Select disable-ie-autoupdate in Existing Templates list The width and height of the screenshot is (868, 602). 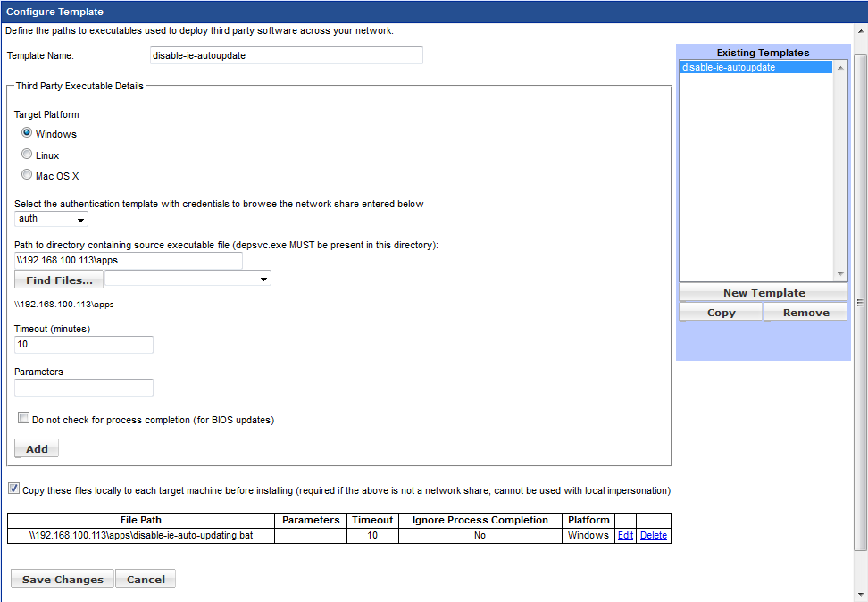pyautogui.click(x=728, y=67)
